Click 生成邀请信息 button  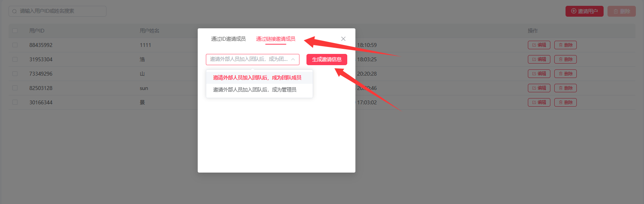[x=327, y=59]
